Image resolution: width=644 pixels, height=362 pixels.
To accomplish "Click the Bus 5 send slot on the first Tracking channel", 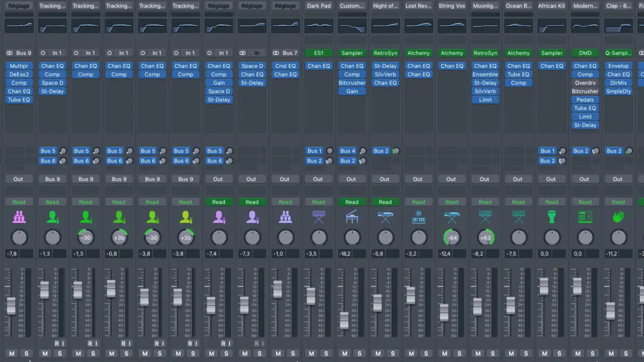I will pyautogui.click(x=48, y=151).
